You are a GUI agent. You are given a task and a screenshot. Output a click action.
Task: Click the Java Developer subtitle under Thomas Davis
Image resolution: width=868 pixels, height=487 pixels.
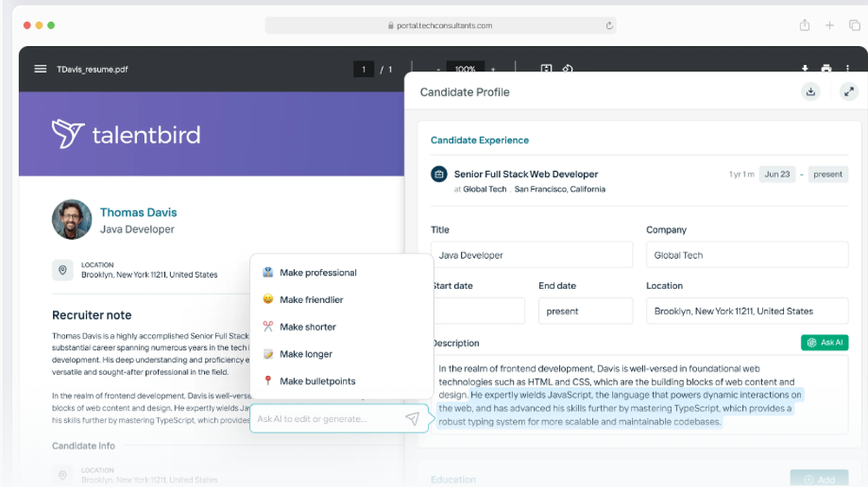click(137, 229)
